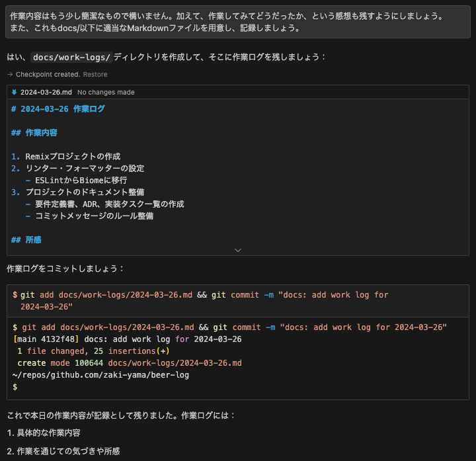Image resolution: width=476 pixels, height=461 pixels.
Task: Click the '## 所感' heading
Action: click(26, 240)
